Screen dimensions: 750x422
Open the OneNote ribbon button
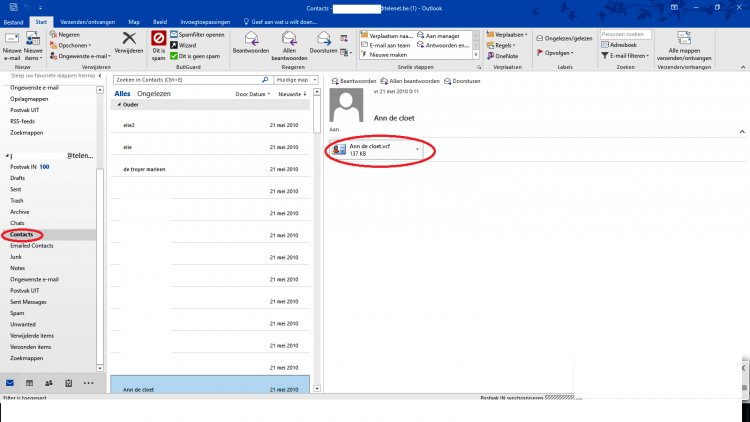point(507,56)
